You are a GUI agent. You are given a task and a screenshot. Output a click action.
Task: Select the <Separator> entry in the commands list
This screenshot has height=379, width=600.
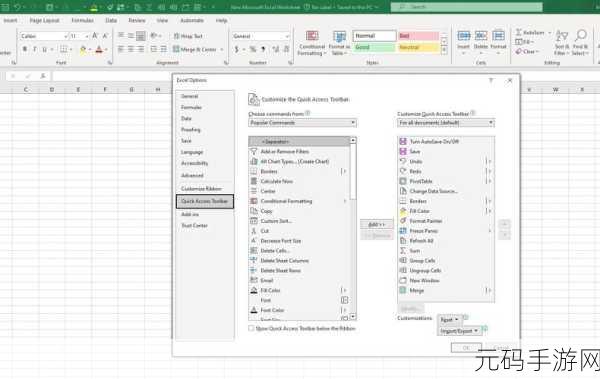pyautogui.click(x=299, y=142)
